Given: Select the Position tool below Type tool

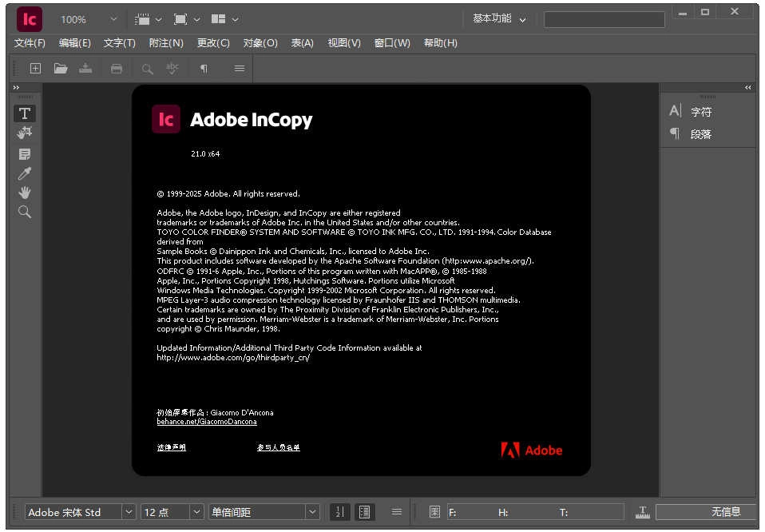Looking at the screenshot, I should (x=25, y=133).
